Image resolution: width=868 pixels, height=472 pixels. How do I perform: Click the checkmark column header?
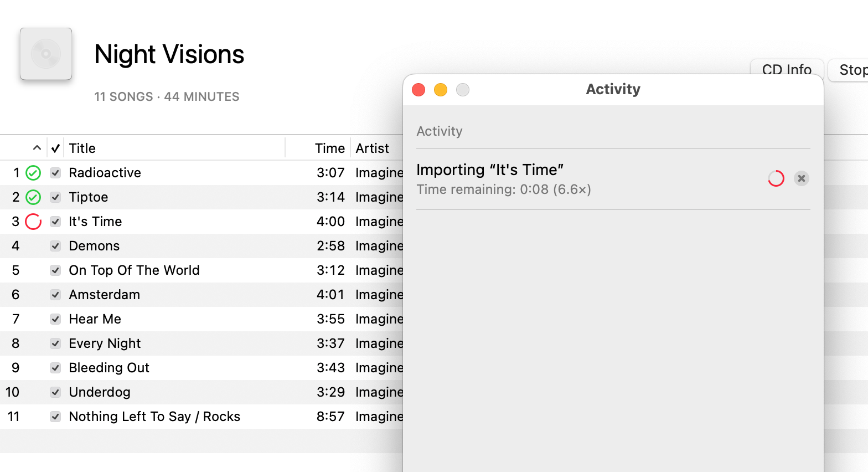[x=55, y=148]
